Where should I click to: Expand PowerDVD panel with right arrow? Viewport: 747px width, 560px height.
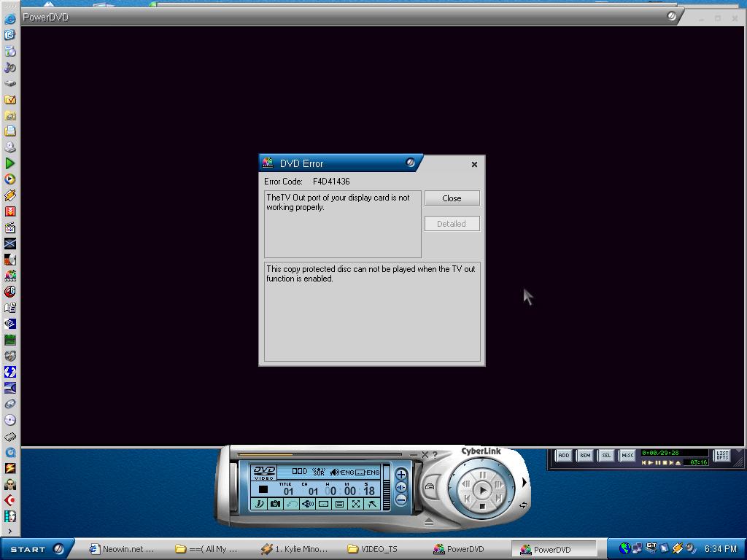(x=524, y=483)
